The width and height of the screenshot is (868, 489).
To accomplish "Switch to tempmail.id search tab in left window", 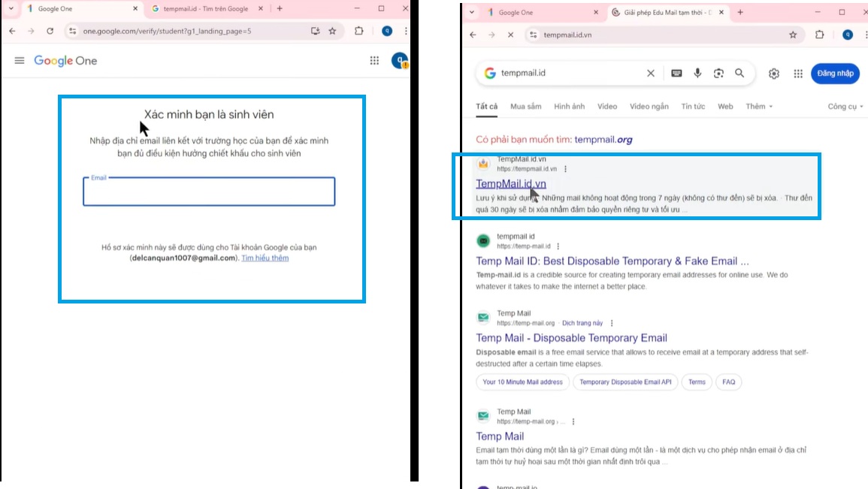I will 205,8.
